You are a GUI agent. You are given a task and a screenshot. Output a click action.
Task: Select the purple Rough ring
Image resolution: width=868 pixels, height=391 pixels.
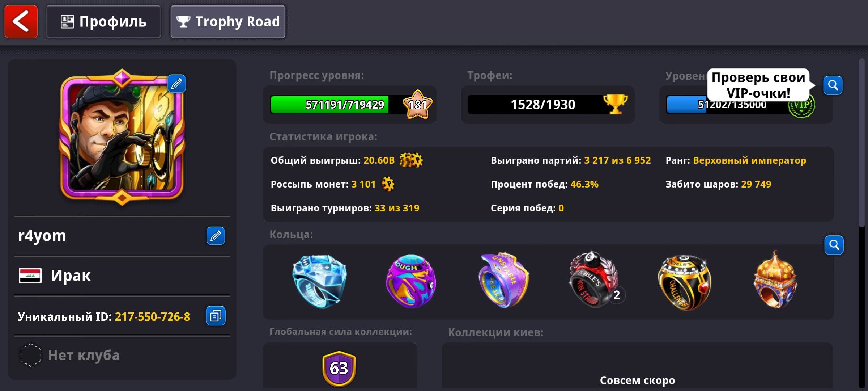pyautogui.click(x=411, y=281)
